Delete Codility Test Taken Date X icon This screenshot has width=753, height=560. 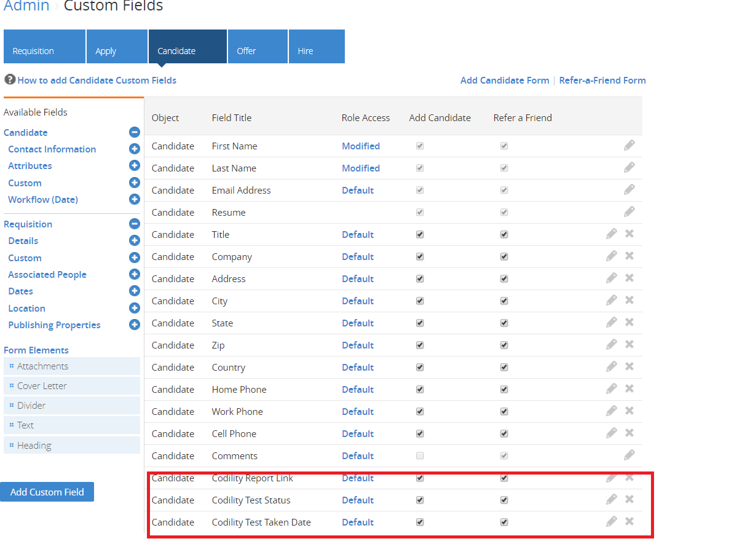point(629,521)
